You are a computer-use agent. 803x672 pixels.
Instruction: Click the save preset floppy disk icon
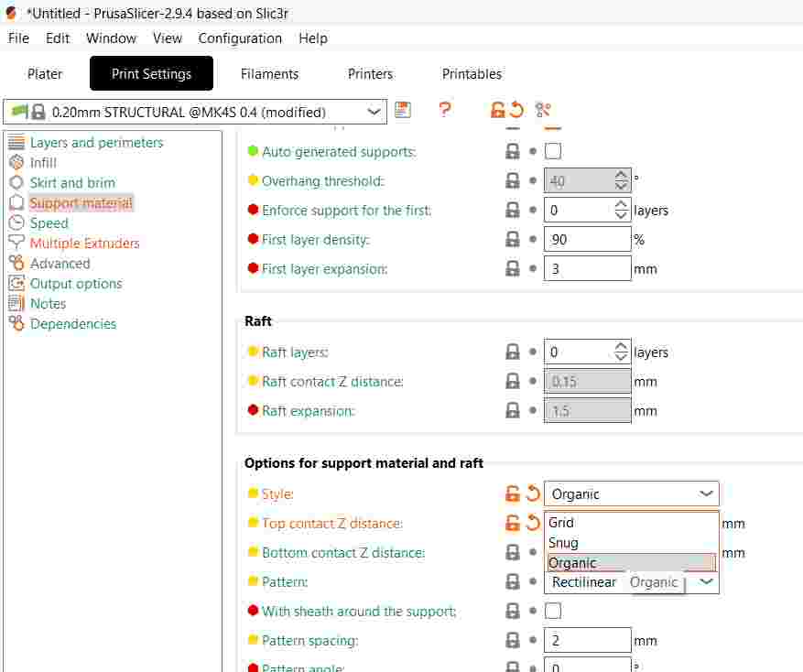[x=403, y=111]
